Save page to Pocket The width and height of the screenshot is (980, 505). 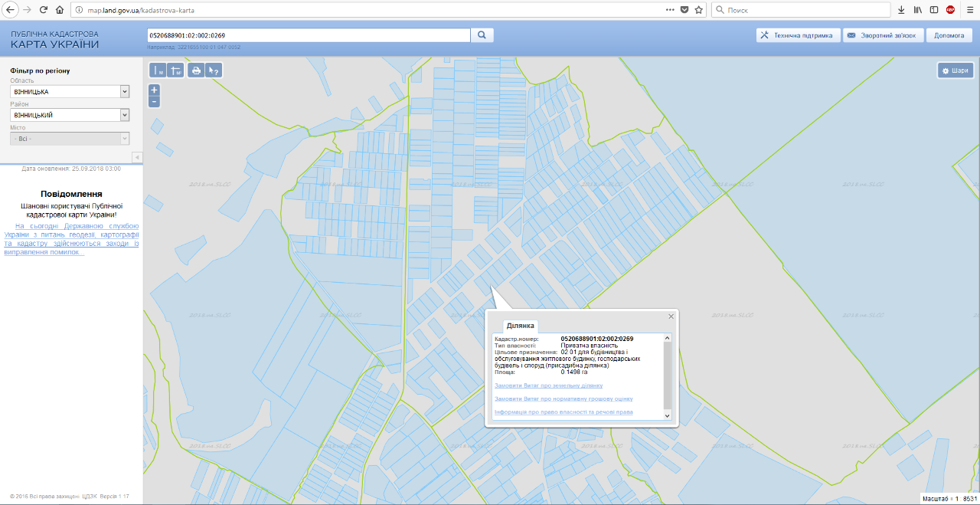684,10
